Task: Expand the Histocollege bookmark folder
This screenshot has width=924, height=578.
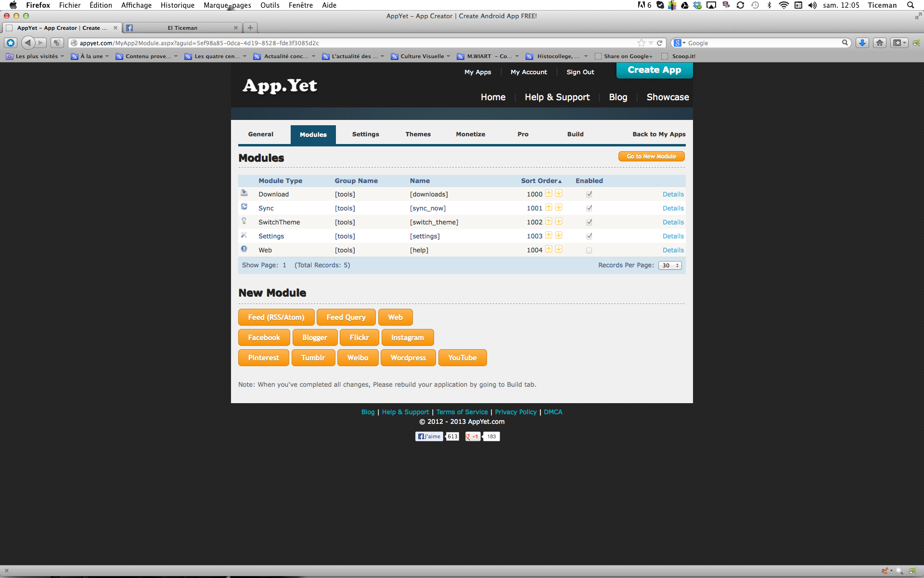Action: pyautogui.click(x=557, y=56)
